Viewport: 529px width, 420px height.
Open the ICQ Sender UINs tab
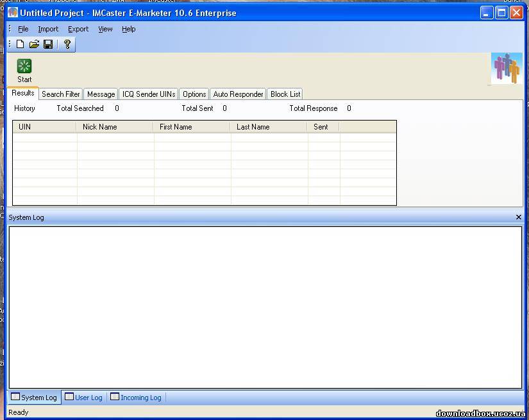pyautogui.click(x=149, y=94)
